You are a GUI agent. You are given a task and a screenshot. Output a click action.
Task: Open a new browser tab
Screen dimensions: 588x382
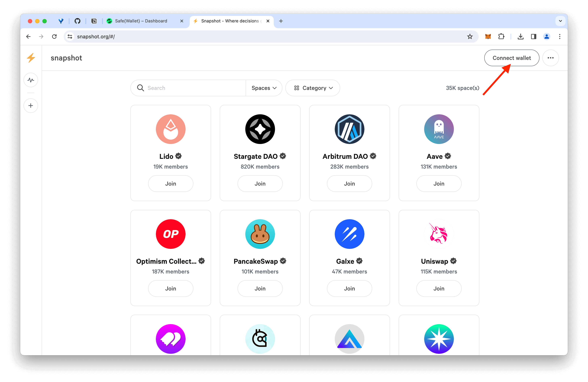click(x=281, y=21)
